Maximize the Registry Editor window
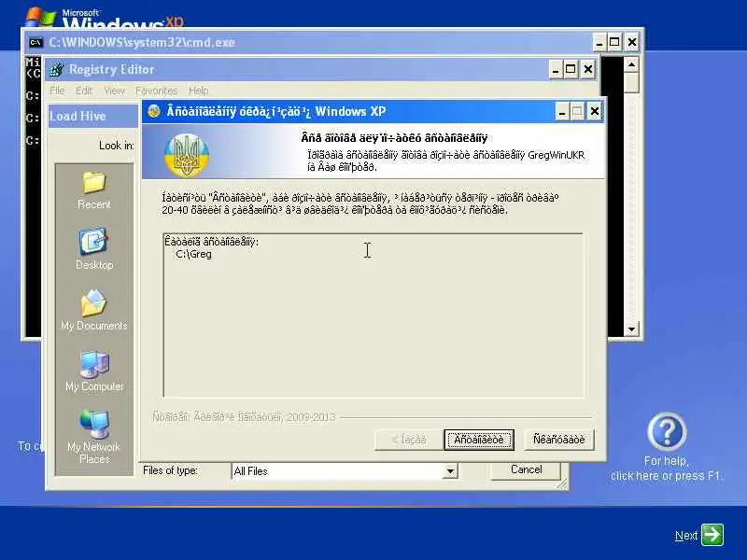The height and width of the screenshot is (560, 747). (571, 69)
